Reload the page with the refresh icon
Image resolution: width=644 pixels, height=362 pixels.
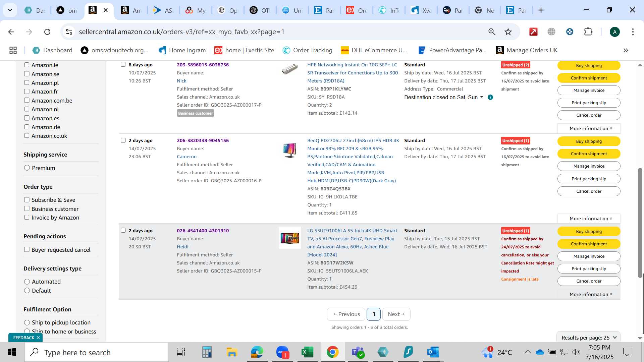pos(47,32)
